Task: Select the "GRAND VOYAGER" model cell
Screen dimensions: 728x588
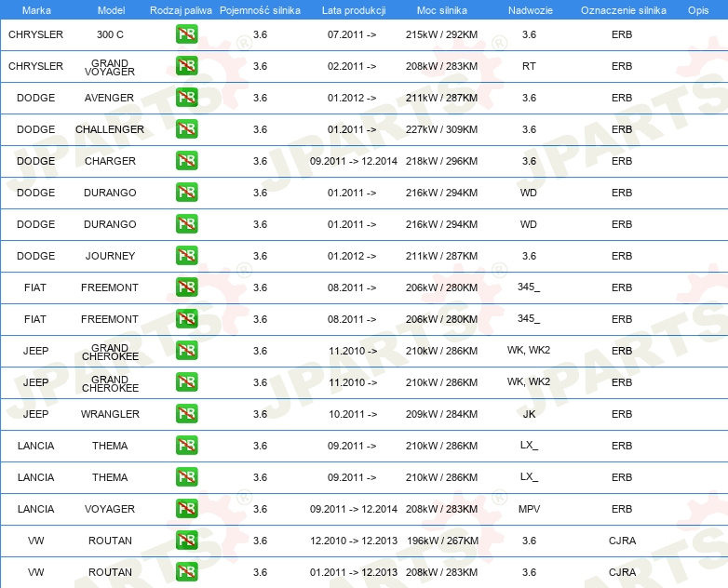Action: click(110, 67)
